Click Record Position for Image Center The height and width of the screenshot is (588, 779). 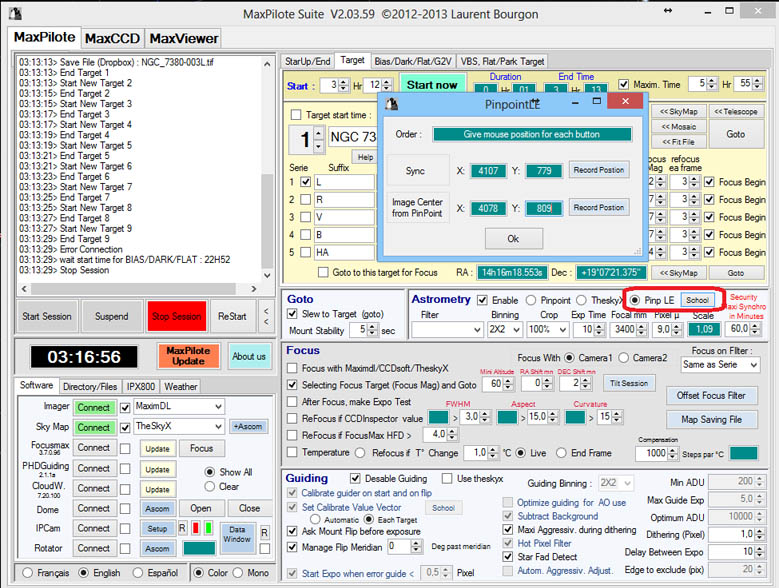pos(599,208)
